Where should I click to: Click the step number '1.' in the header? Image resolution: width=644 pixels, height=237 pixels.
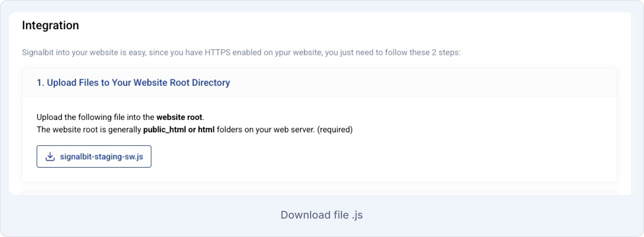(40, 83)
